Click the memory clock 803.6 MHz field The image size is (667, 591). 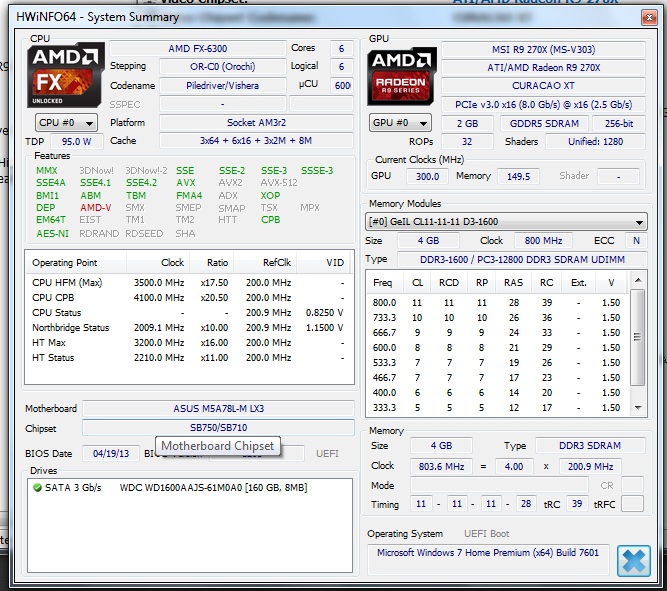[x=441, y=467]
